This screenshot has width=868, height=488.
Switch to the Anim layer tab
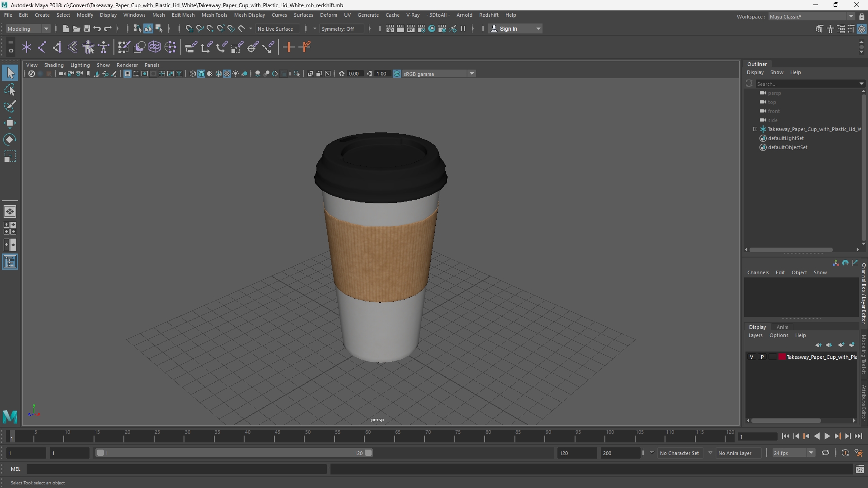click(x=782, y=327)
